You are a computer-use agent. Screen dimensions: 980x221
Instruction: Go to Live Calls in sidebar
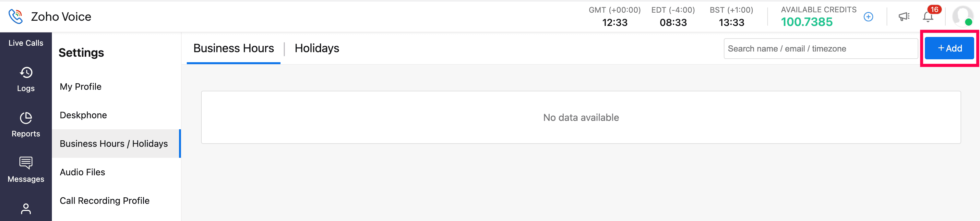pyautogui.click(x=26, y=43)
